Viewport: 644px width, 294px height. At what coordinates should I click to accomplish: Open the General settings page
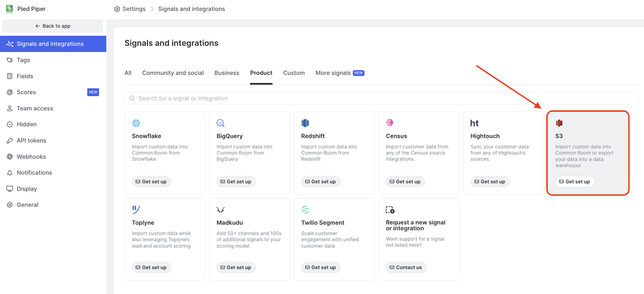coord(53,205)
